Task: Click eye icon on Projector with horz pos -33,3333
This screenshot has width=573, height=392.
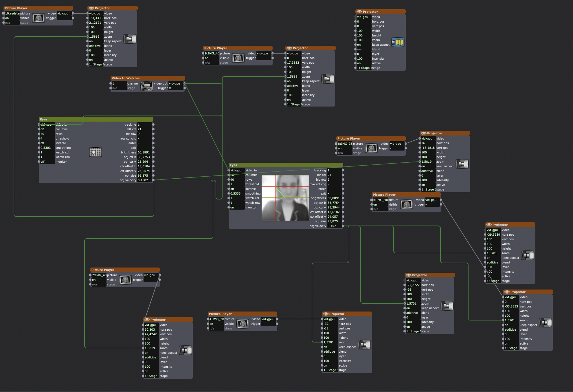Action: coord(91,8)
